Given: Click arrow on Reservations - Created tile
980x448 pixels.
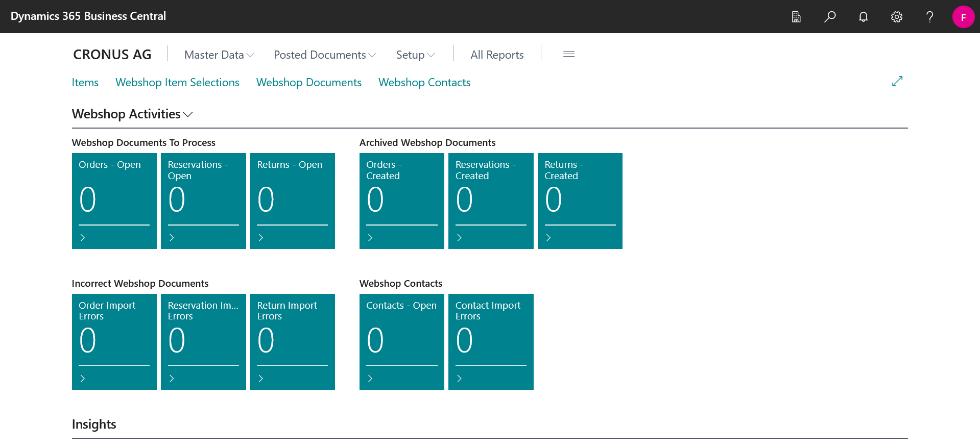Looking at the screenshot, I should [x=459, y=238].
